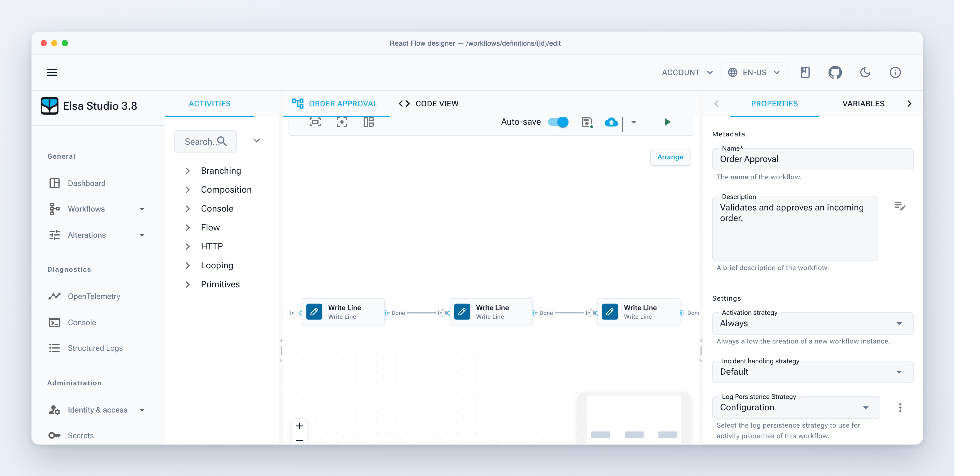This screenshot has height=476, width=980.
Task: Click the Arrange button
Action: click(670, 157)
